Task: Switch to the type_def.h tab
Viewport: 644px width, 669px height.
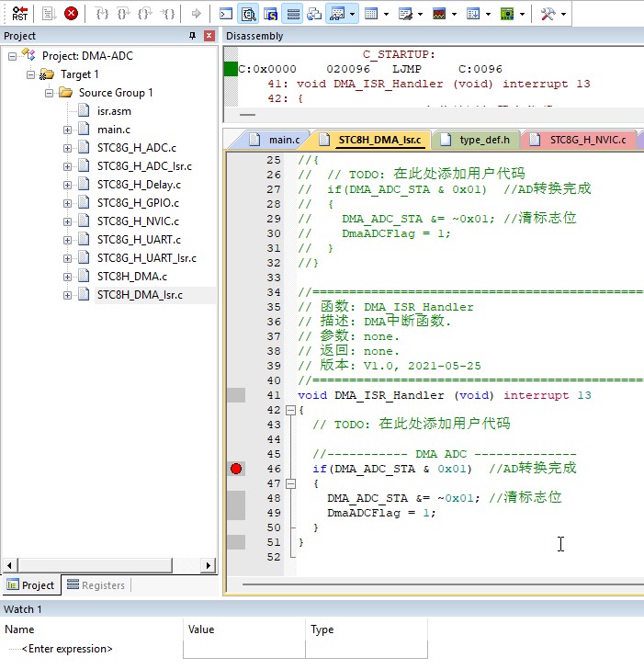Action: pyautogui.click(x=476, y=140)
